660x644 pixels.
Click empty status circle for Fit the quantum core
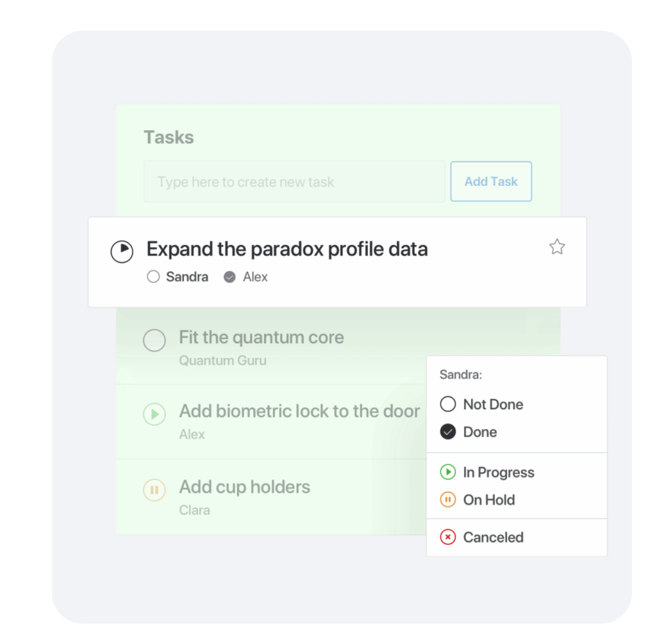(x=154, y=340)
